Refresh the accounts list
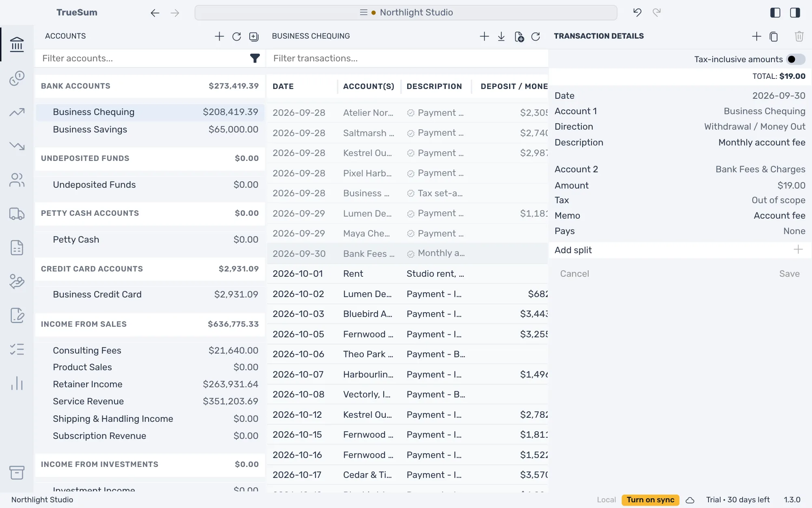 point(237,37)
